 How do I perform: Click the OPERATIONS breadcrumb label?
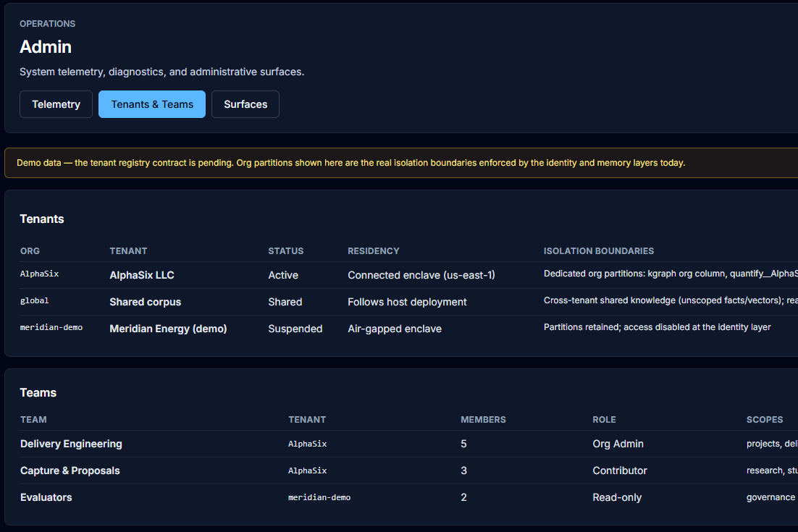(47, 24)
